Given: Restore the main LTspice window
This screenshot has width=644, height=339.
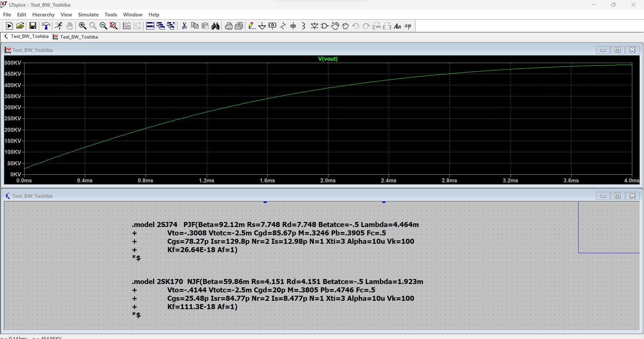Looking at the screenshot, I should (613, 5).
